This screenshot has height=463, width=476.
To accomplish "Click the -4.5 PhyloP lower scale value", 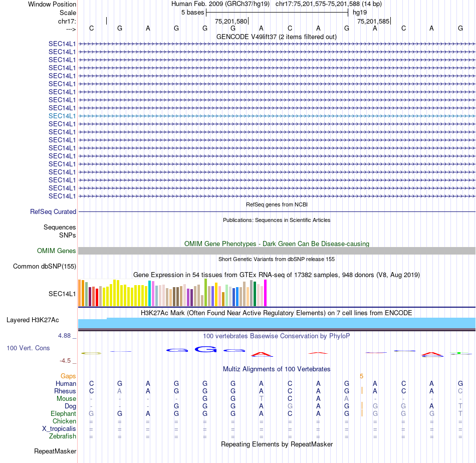I will [65, 361].
